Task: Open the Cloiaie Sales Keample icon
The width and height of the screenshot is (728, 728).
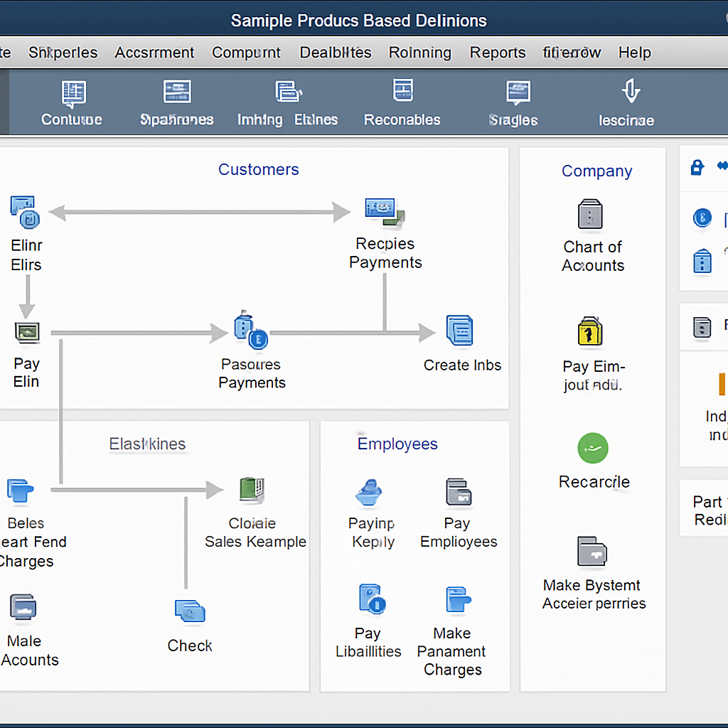Action: coord(252,490)
